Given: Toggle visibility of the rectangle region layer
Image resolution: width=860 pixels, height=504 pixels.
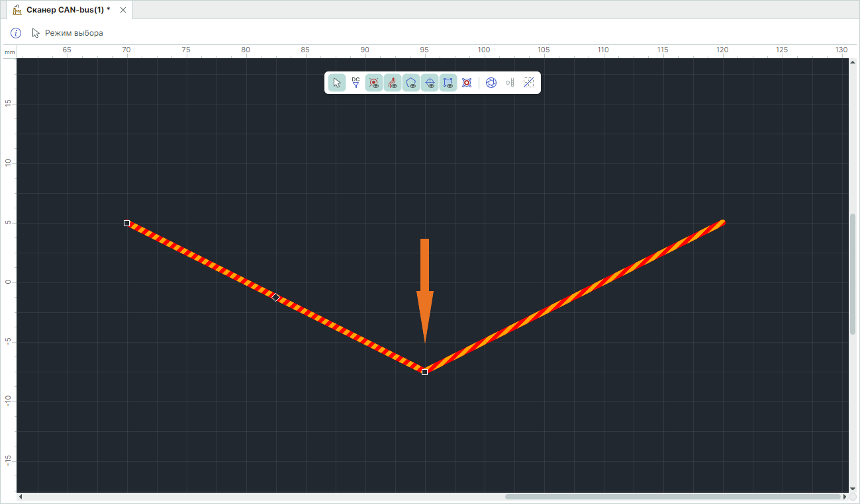Looking at the screenshot, I should pos(448,83).
